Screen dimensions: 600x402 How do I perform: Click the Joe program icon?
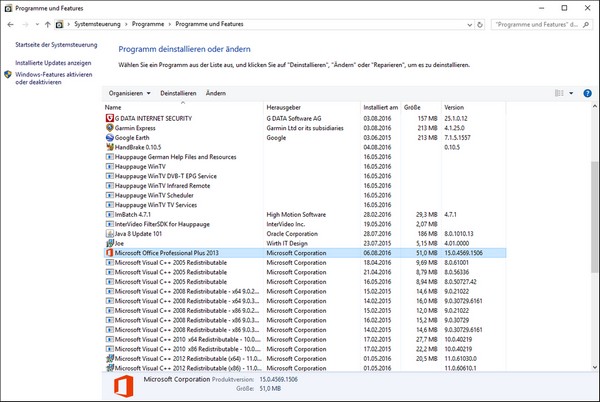pyautogui.click(x=109, y=243)
